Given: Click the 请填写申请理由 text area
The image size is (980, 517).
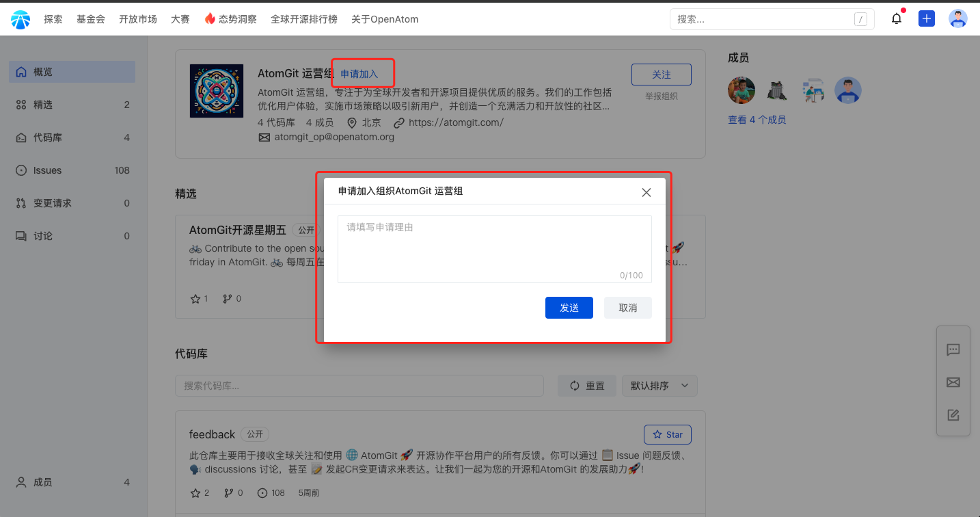Looking at the screenshot, I should pyautogui.click(x=495, y=249).
